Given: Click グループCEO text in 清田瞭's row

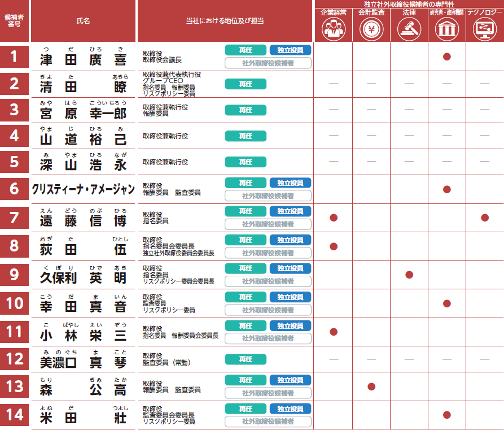Looking at the screenshot, I should pyautogui.click(x=163, y=81).
